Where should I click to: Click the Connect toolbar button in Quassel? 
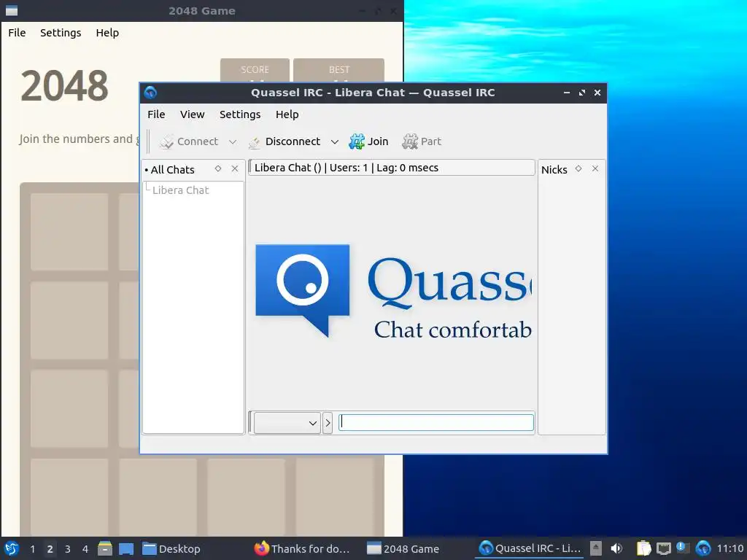point(189,141)
